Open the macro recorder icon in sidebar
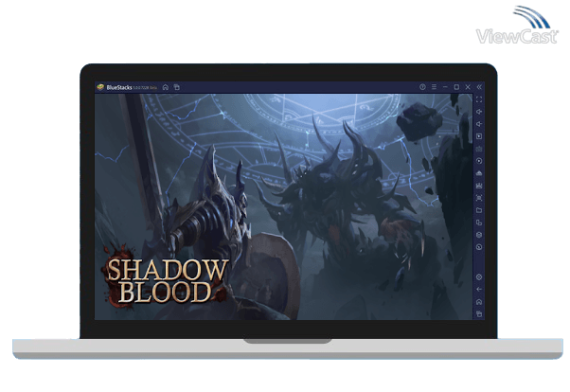This screenshot has width=570, height=392. point(479,186)
